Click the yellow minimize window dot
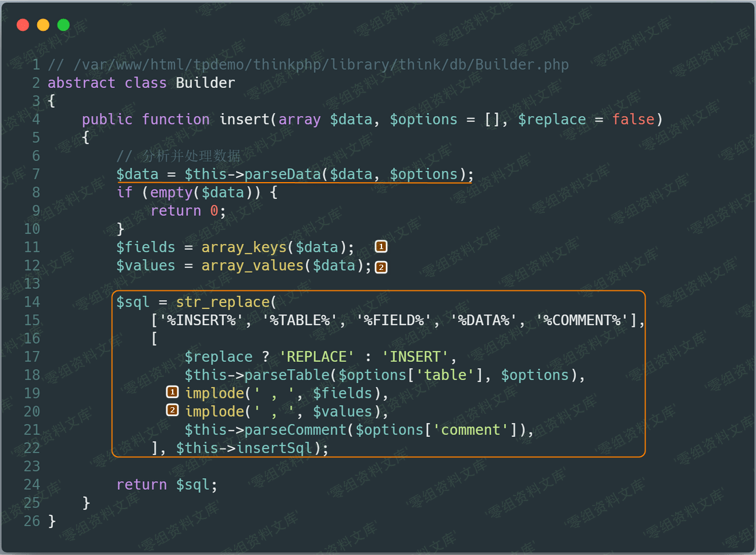756x555 pixels. pyautogui.click(x=43, y=25)
